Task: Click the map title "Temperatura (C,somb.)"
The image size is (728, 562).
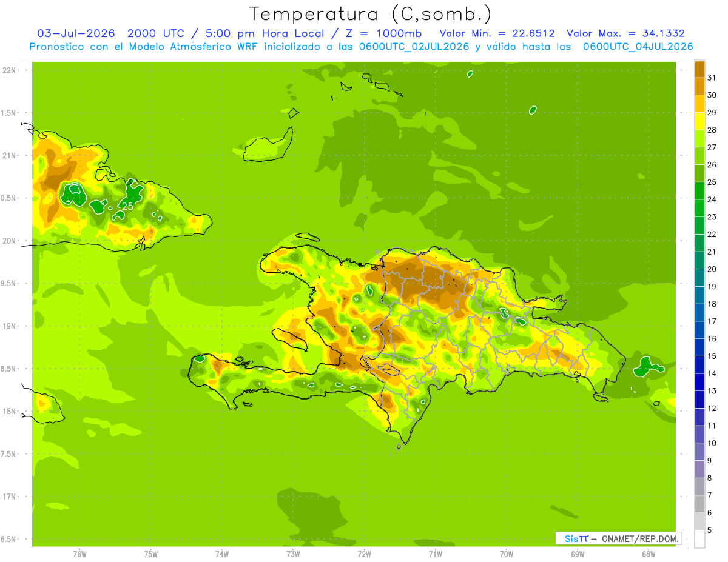Action: coord(370,14)
